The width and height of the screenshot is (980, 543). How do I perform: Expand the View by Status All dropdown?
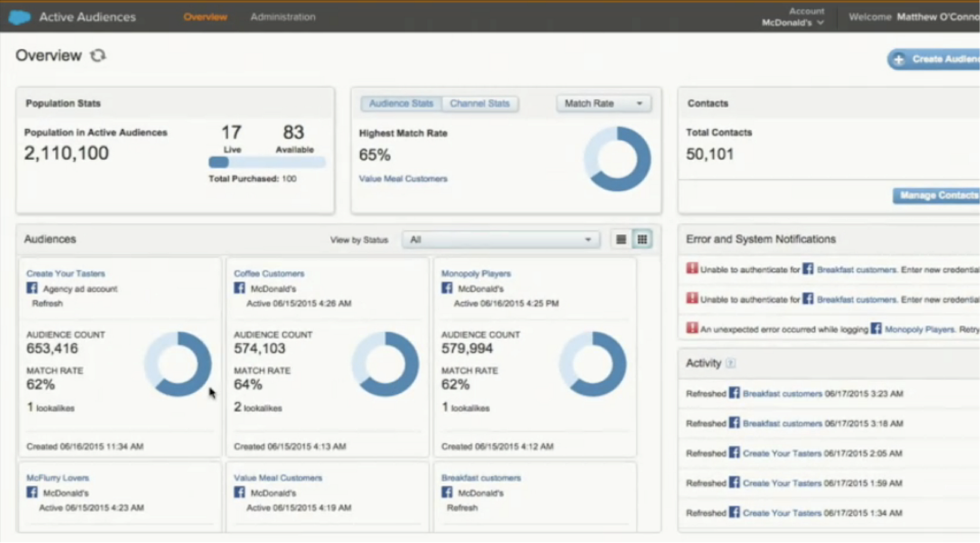[x=501, y=240]
